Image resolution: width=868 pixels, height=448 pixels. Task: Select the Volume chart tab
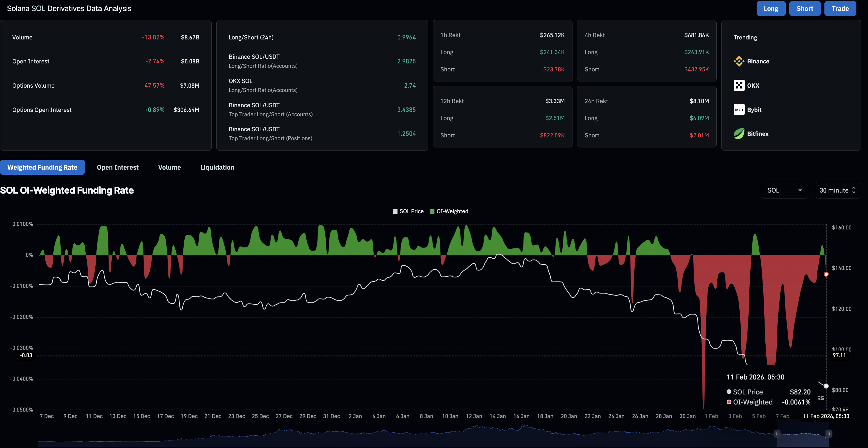[x=169, y=167]
